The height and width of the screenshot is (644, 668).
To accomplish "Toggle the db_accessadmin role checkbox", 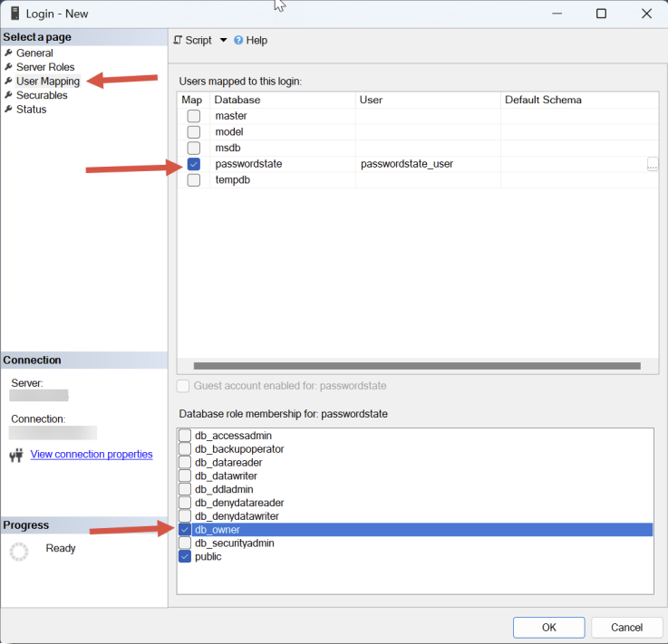I will 185,436.
